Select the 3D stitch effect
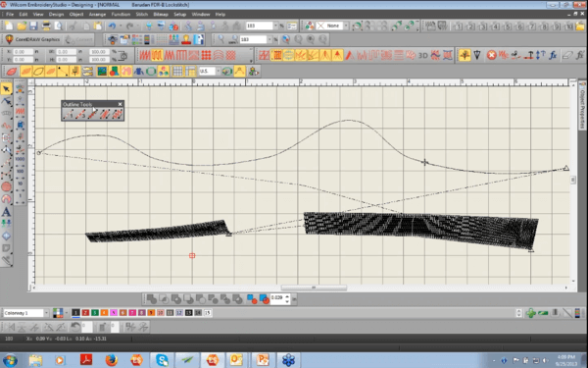The height and width of the screenshot is (368, 588). [x=423, y=56]
